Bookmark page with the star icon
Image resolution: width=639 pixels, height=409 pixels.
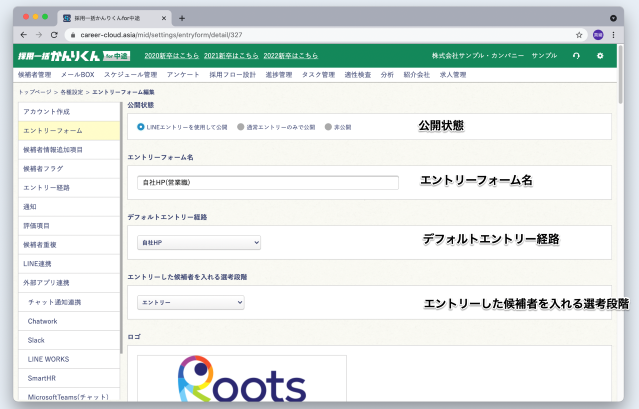pyautogui.click(x=579, y=33)
